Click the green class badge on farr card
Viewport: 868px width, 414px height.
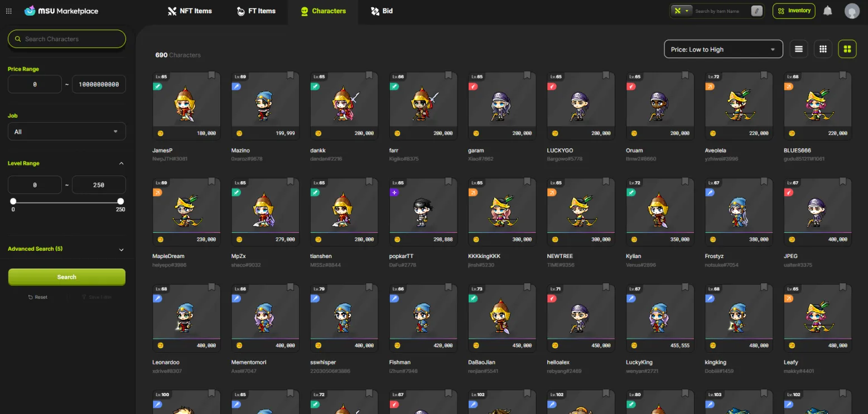[394, 86]
